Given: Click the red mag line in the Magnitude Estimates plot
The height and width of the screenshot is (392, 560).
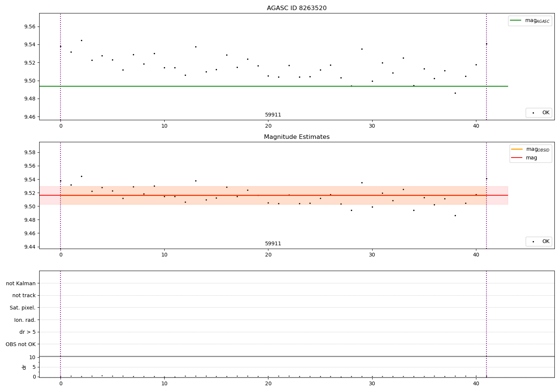Looking at the screenshot, I should tap(273, 195).
